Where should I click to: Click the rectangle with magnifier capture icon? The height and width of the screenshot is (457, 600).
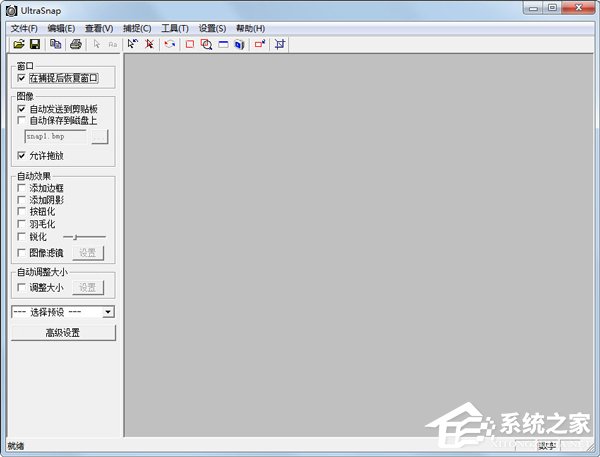(x=206, y=44)
